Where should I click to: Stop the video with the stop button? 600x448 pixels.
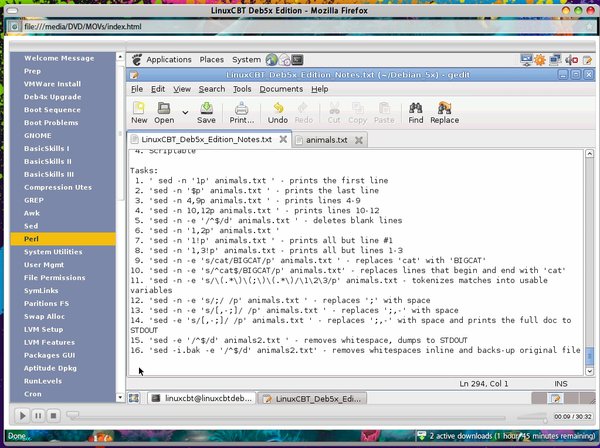point(55,415)
